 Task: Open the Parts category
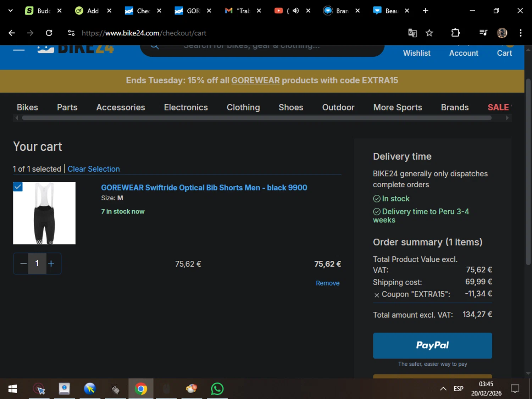(67, 107)
